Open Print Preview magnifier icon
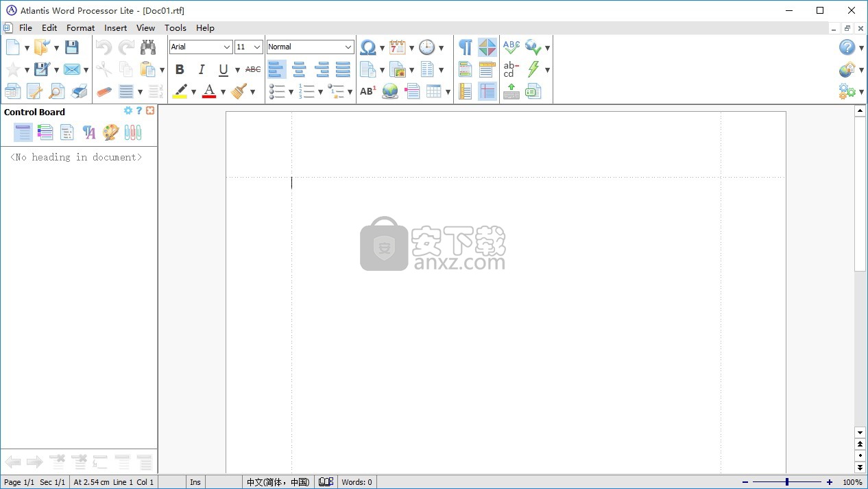This screenshot has width=868, height=489. [x=57, y=91]
